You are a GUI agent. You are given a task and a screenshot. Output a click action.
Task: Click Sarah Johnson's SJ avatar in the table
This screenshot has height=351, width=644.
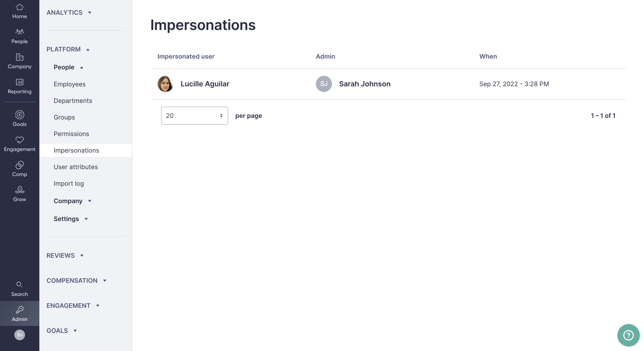[x=324, y=84]
